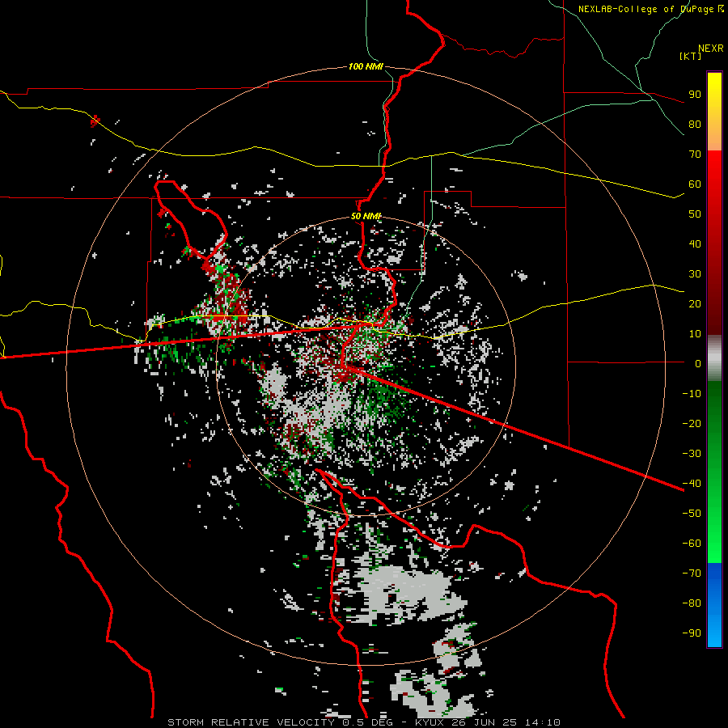The image size is (728, 728).
Task: Click the -60 value on velocity scale
Action: pos(692,544)
